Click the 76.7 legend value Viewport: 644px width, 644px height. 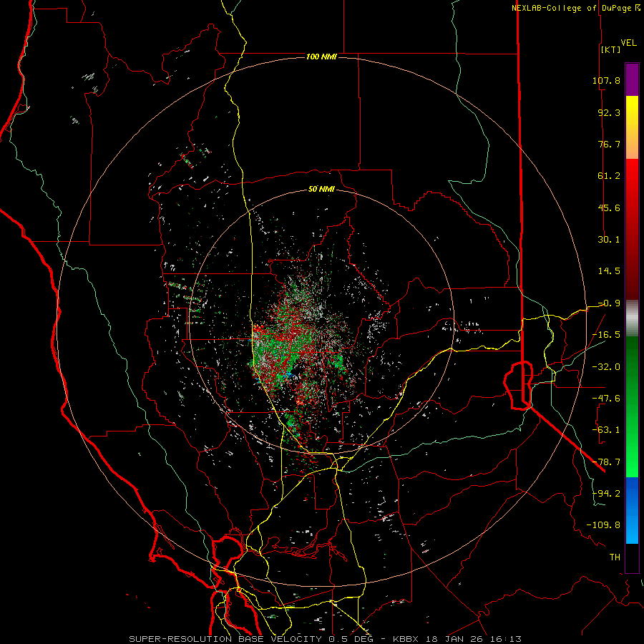(609, 144)
